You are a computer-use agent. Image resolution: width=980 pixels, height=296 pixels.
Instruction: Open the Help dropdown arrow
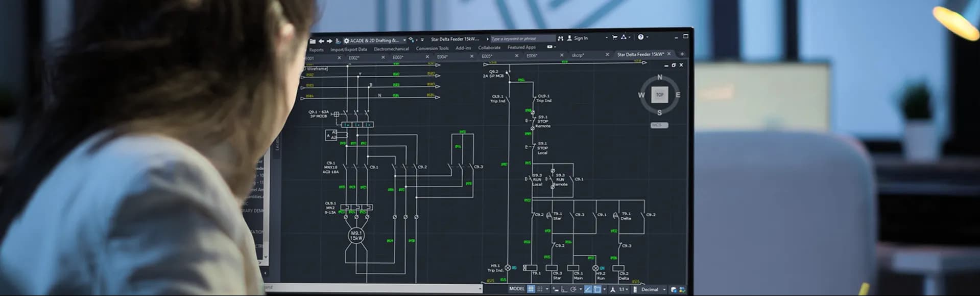click(647, 37)
